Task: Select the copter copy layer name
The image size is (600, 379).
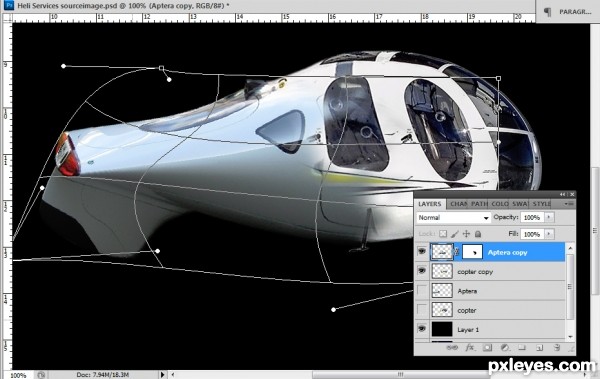Action: [475, 272]
